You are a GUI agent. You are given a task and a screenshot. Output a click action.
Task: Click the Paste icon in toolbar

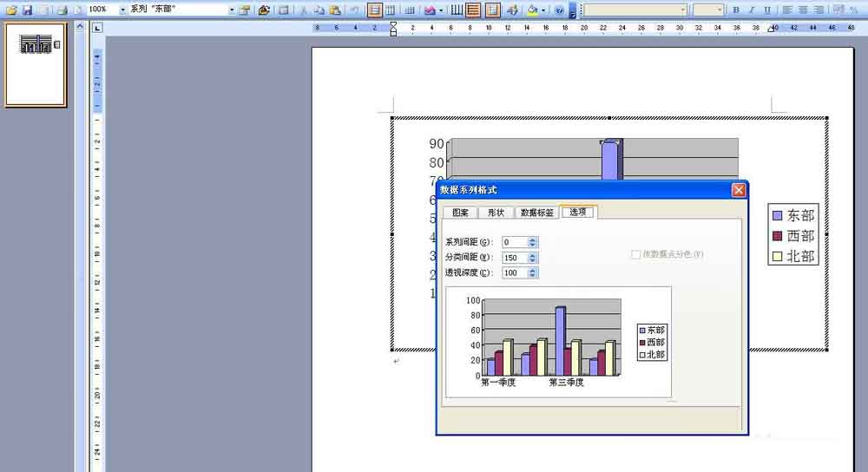335,10
